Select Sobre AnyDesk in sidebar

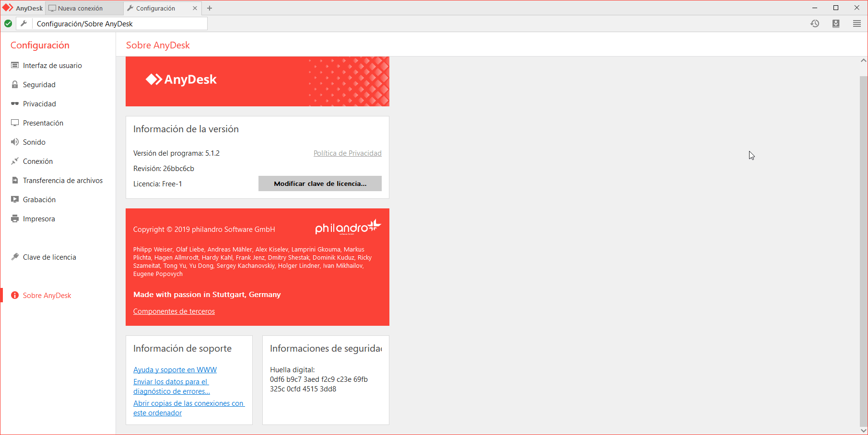pyautogui.click(x=47, y=296)
